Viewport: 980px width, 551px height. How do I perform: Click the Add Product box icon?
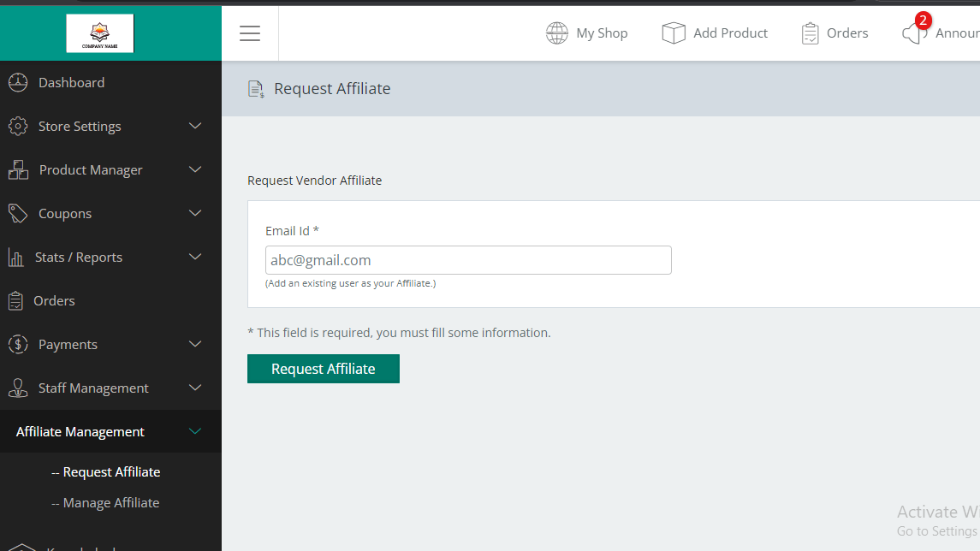point(674,33)
